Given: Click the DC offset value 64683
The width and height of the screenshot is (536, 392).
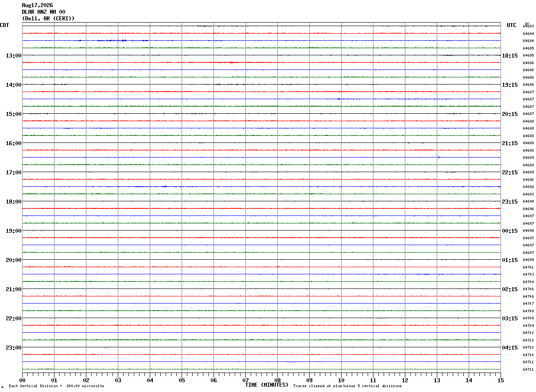Looking at the screenshot, I should pos(528,27).
